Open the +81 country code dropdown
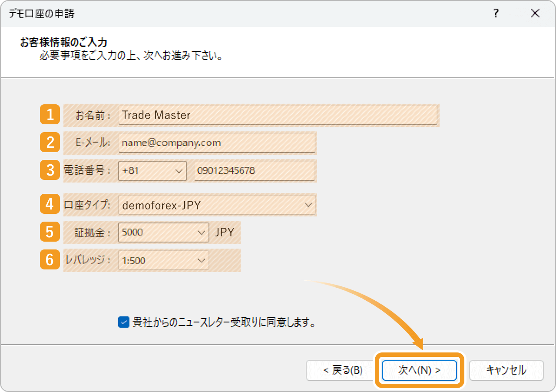Screen dimensions: 556x392 152,171
